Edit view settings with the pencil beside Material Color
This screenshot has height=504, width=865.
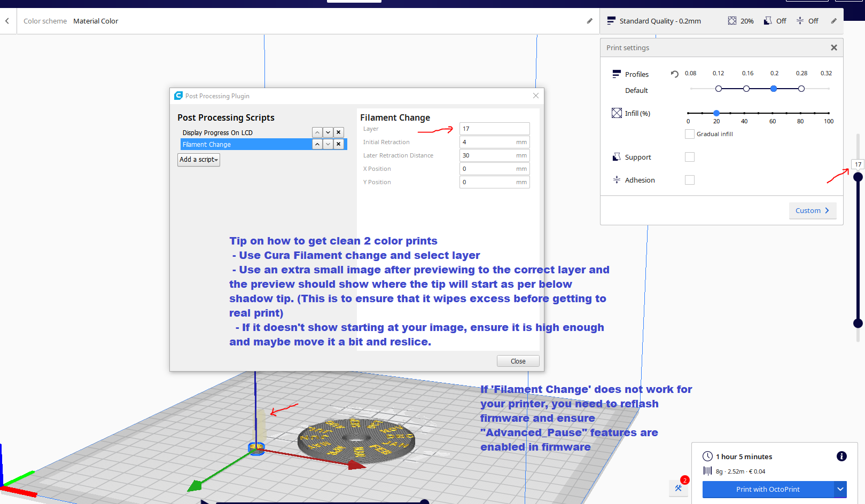pyautogui.click(x=589, y=21)
